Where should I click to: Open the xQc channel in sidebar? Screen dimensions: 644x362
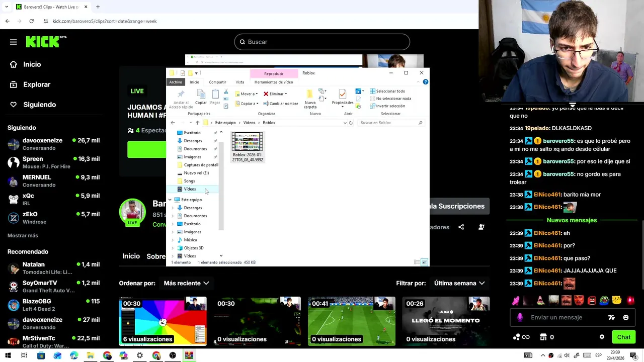point(53,199)
